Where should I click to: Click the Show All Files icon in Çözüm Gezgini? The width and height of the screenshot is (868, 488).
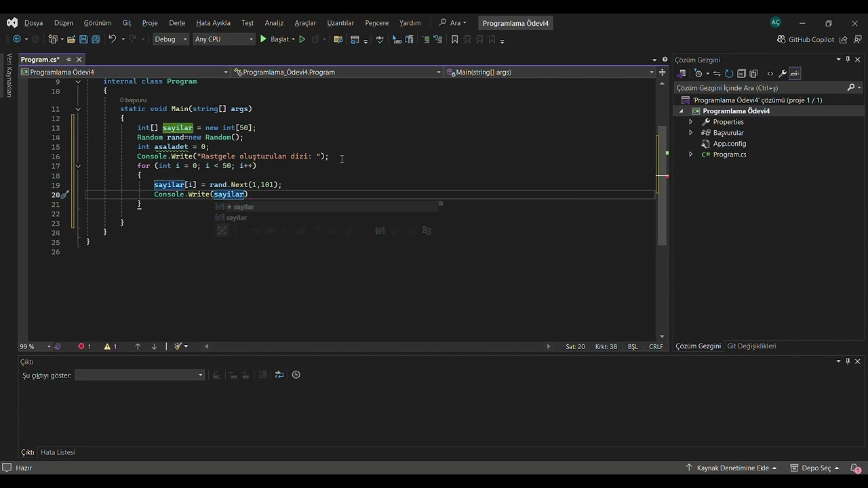click(753, 73)
